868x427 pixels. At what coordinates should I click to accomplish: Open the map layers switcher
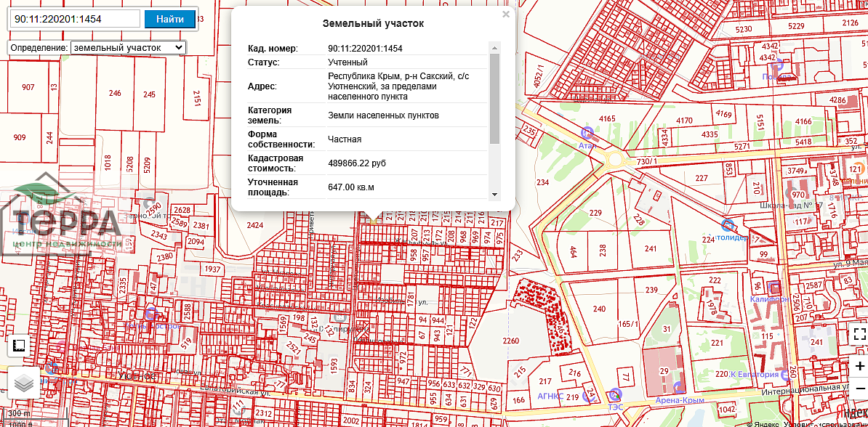pyautogui.click(x=24, y=383)
